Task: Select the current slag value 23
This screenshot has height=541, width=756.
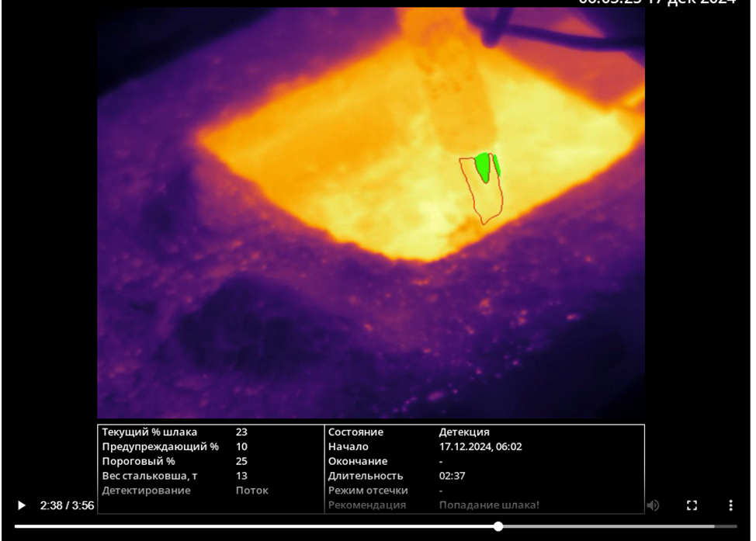Action: click(x=241, y=432)
